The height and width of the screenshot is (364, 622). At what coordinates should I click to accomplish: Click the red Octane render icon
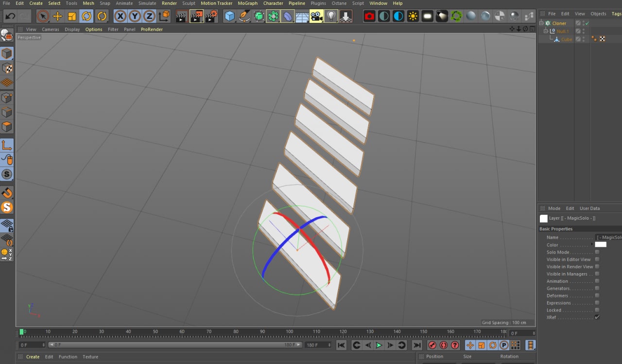(x=369, y=16)
